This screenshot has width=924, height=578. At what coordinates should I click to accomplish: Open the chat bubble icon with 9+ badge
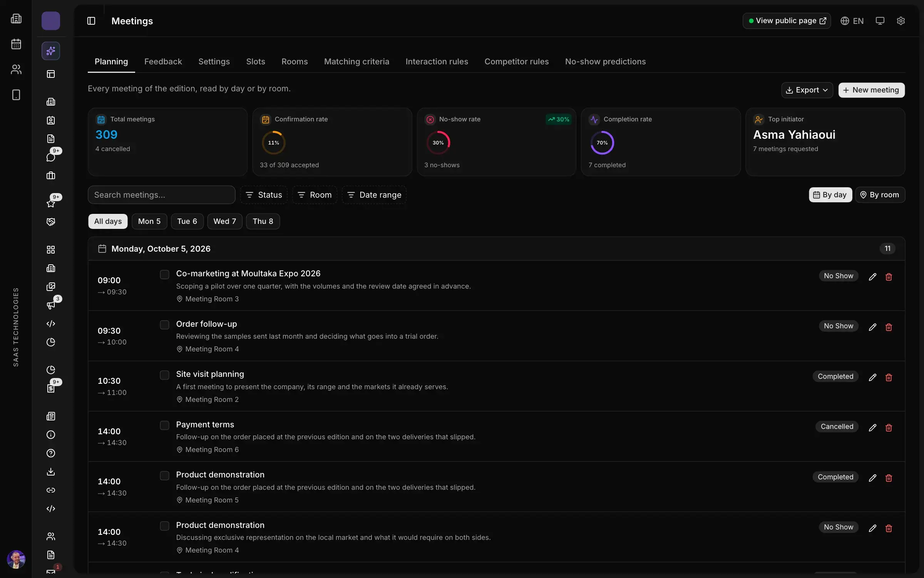click(51, 157)
